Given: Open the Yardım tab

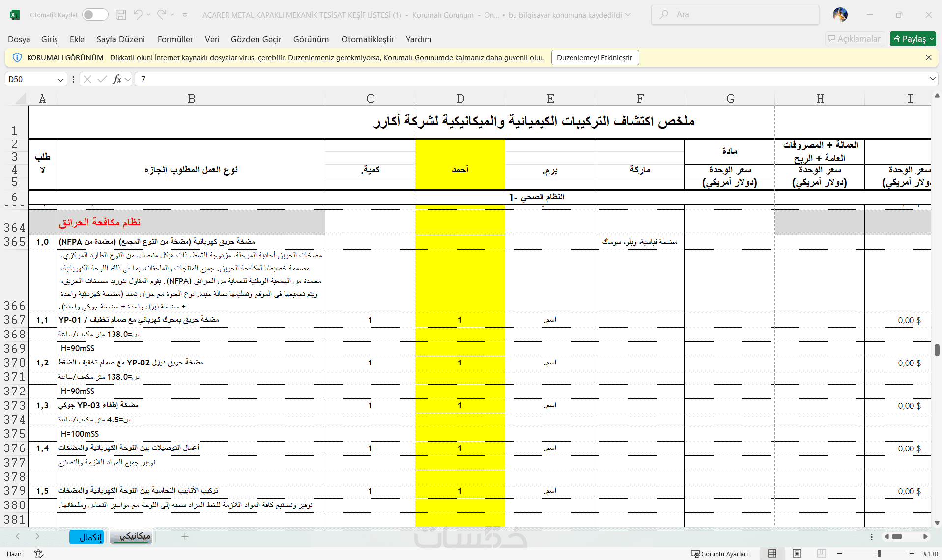Looking at the screenshot, I should [419, 39].
